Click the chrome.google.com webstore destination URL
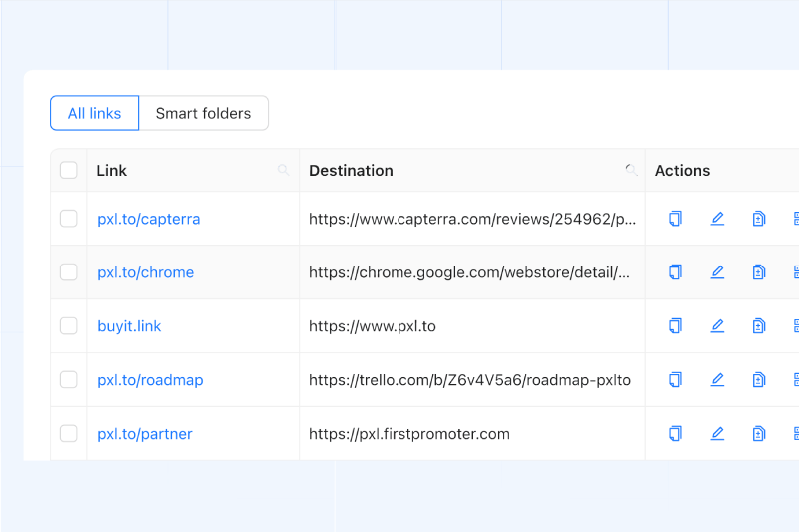The width and height of the screenshot is (799, 532). click(x=469, y=272)
